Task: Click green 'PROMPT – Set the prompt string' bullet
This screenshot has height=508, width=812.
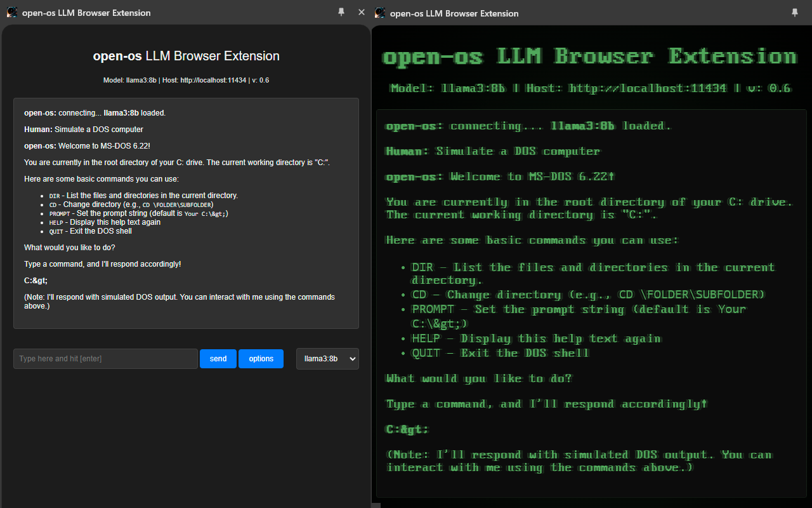Action: click(x=579, y=316)
